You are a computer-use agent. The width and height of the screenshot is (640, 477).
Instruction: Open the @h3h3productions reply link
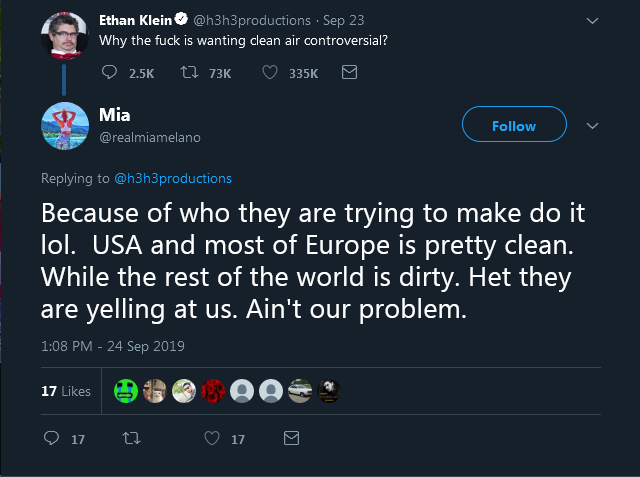click(x=173, y=179)
